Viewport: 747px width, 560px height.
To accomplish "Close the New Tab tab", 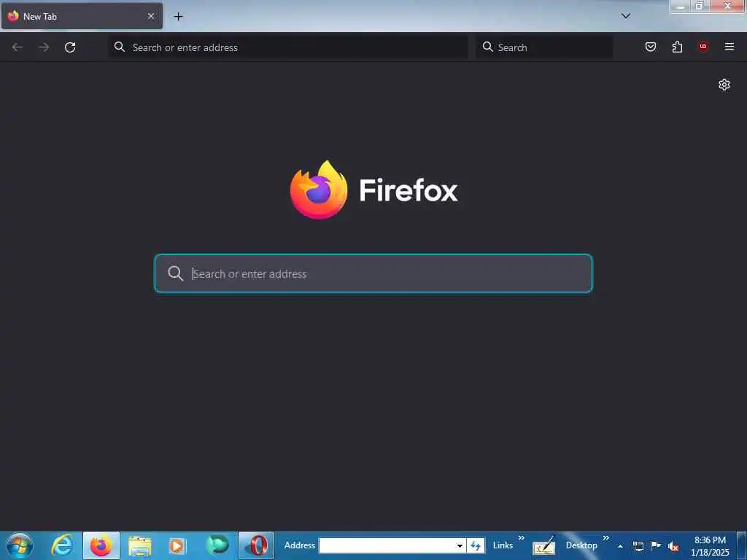I will point(151,16).
